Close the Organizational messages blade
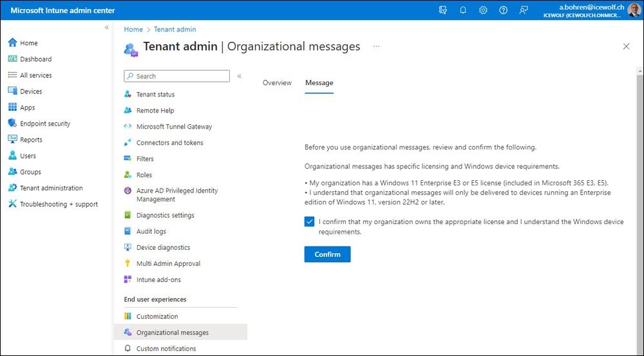 coord(627,46)
